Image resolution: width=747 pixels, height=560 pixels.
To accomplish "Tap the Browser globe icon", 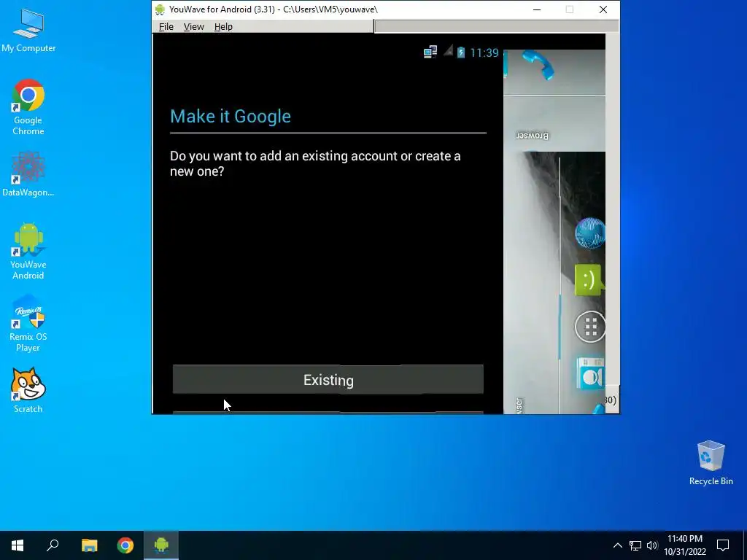I will tap(589, 233).
